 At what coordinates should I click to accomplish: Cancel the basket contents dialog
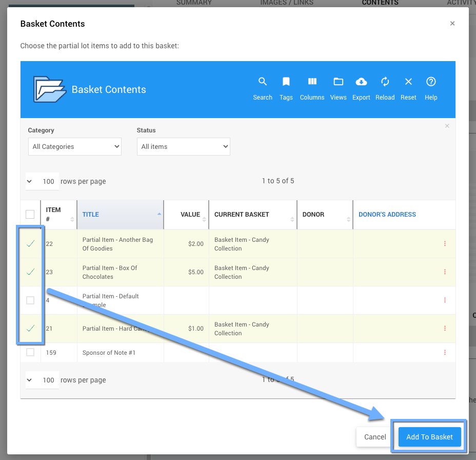click(x=375, y=437)
